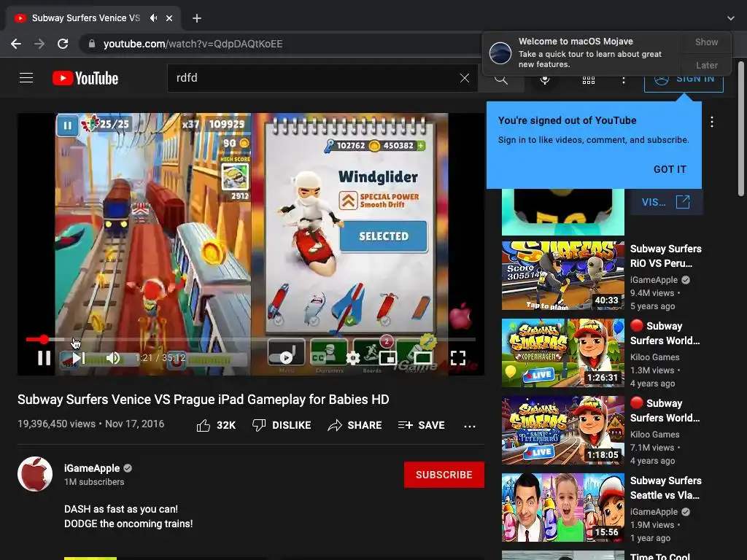Go forward in browser history
Viewport: 747px width, 560px height.
click(39, 44)
